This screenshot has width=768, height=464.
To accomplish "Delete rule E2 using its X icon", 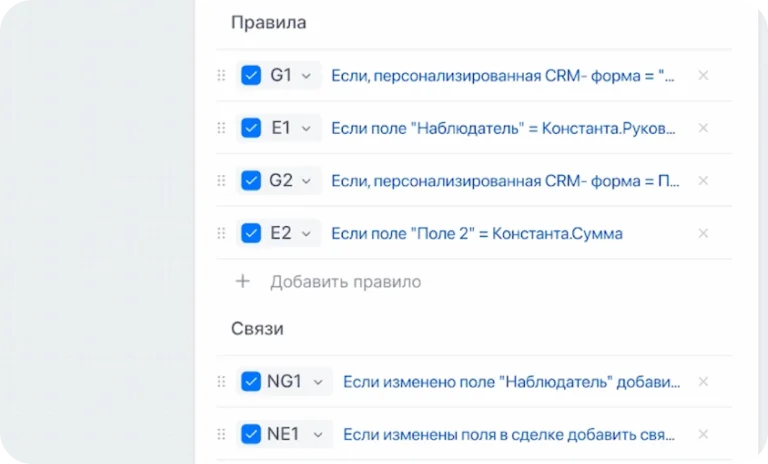I will coord(703,233).
